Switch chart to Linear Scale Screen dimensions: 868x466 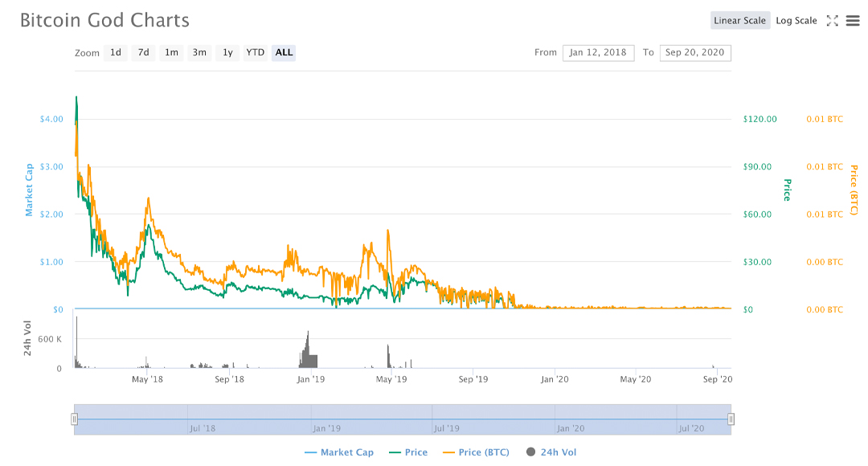point(739,20)
